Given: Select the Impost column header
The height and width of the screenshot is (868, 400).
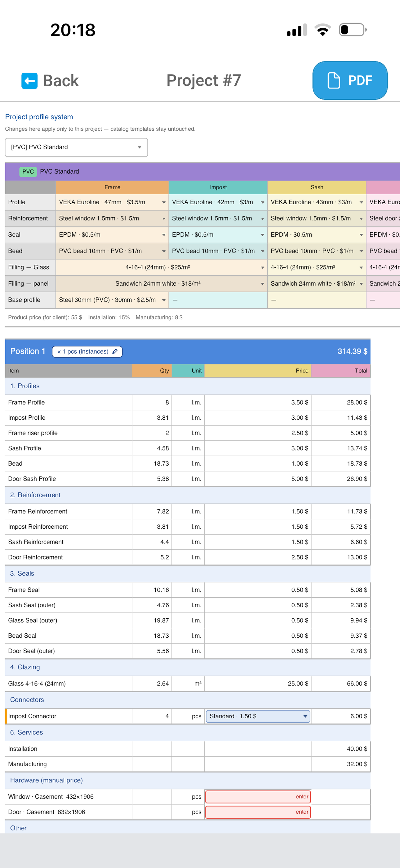Looking at the screenshot, I should click(x=218, y=187).
